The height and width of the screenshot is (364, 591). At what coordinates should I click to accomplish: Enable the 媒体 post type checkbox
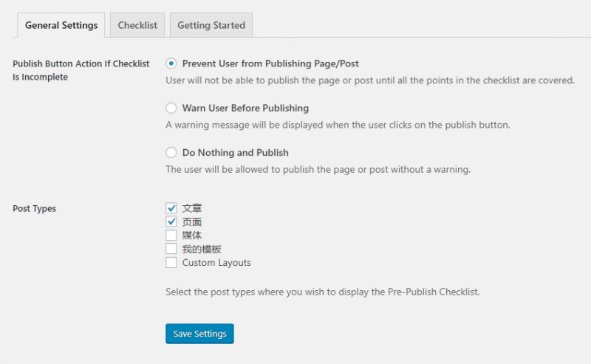click(x=171, y=235)
